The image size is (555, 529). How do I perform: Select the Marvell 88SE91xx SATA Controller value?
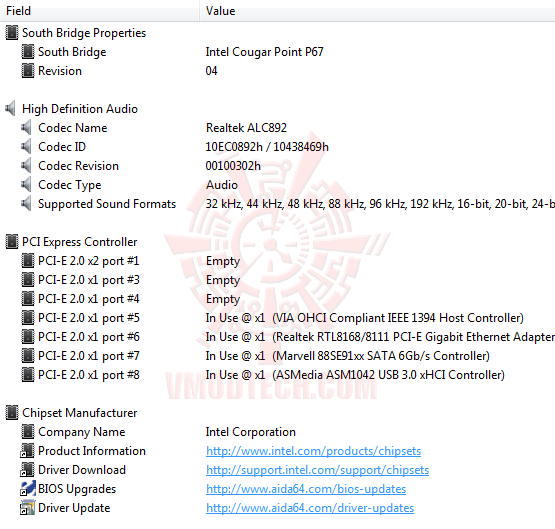[348, 356]
